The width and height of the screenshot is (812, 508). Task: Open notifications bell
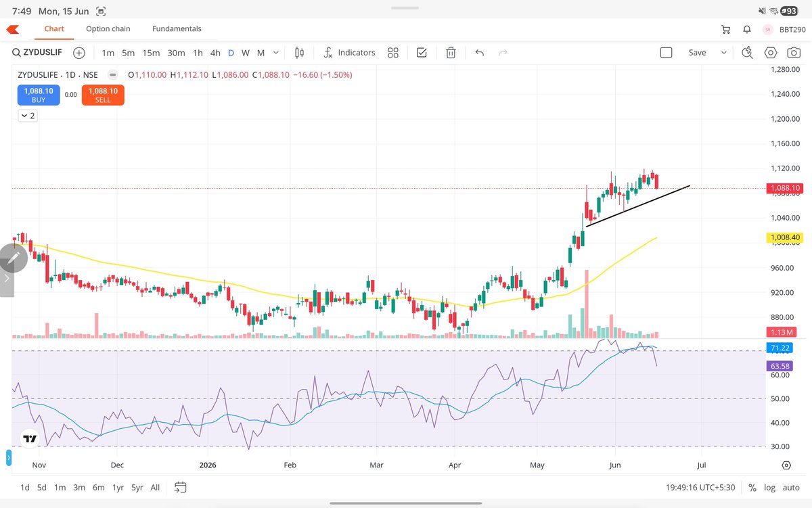point(747,30)
